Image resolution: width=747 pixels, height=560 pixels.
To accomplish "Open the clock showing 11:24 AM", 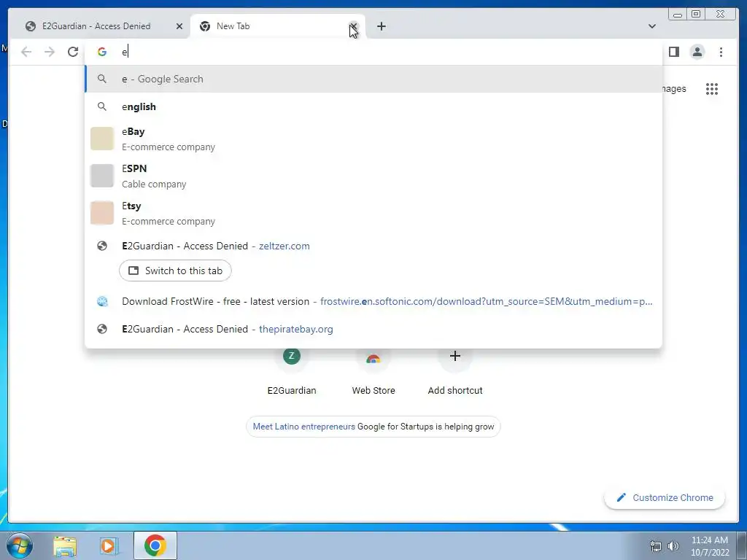I will [709, 546].
